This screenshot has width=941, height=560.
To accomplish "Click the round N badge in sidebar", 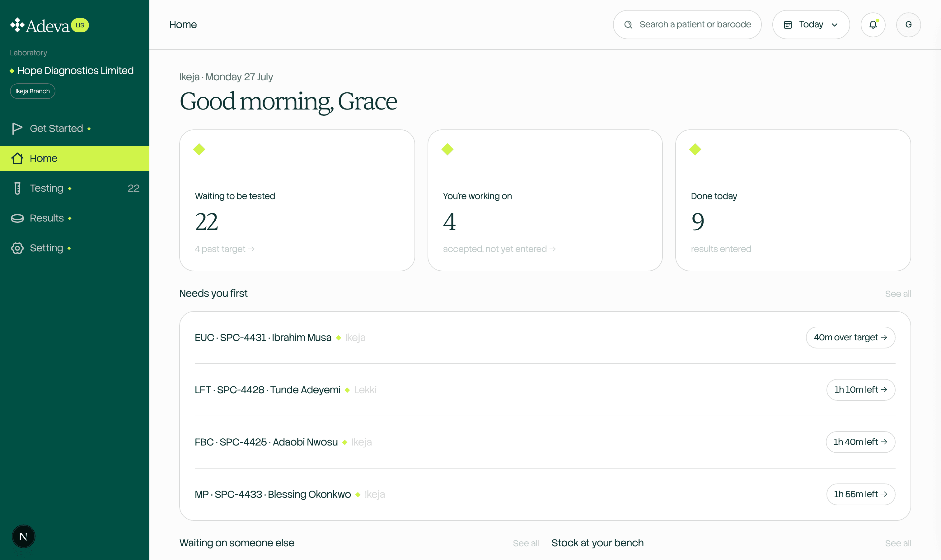I will coord(23,536).
